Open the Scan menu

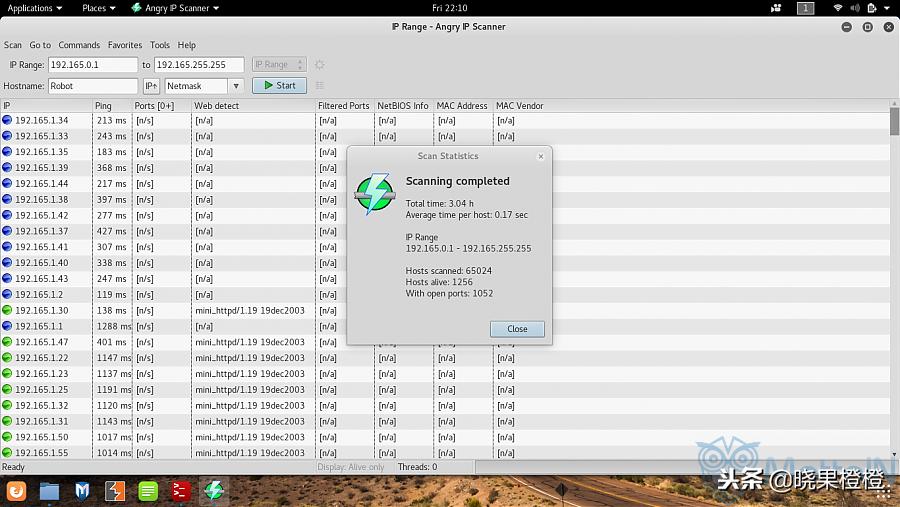click(13, 45)
